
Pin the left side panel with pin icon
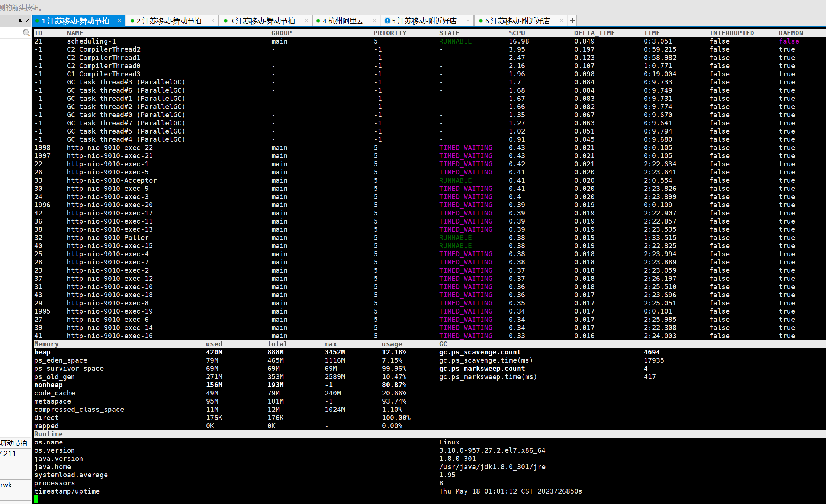pyautogui.click(x=20, y=21)
